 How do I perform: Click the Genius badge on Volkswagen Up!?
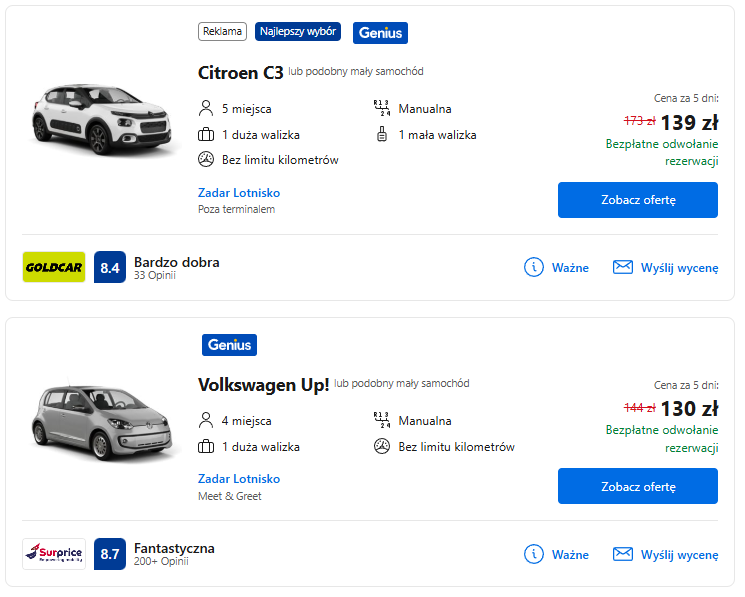(x=229, y=345)
